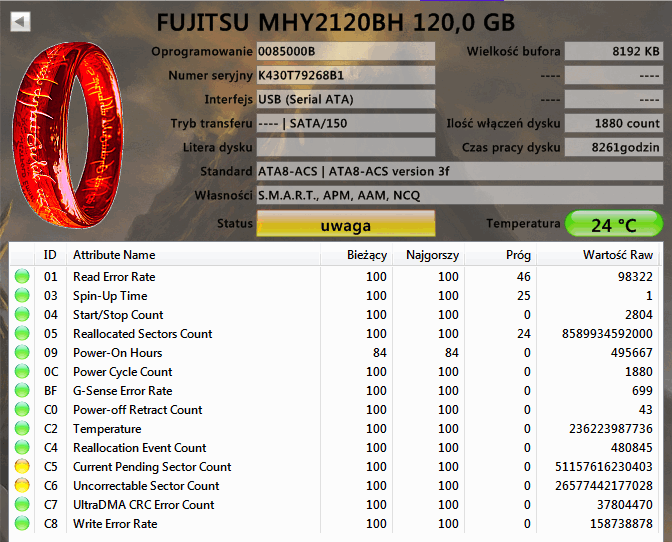672x542 pixels.
Task: Select the 'Spin-Up Time' attribute name
Action: tap(110, 296)
